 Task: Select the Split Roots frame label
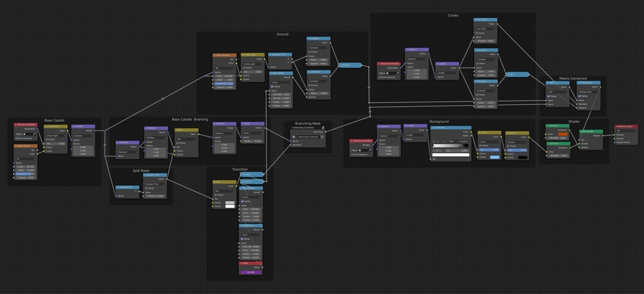tap(141, 171)
